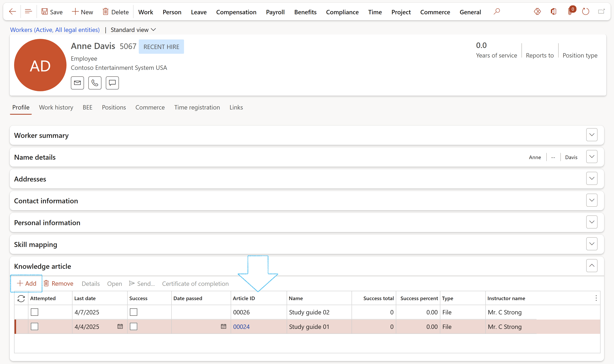Open the Person menu
614x364 pixels.
pos(172,12)
